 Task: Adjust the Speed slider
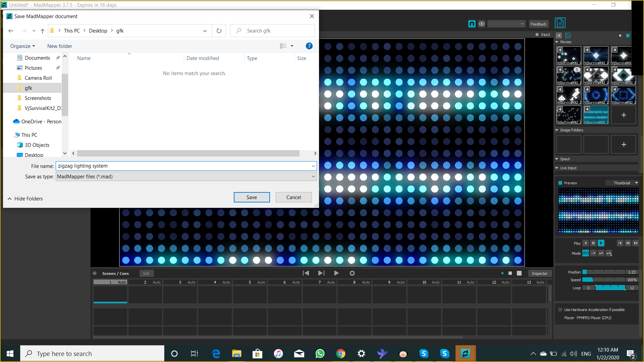pyautogui.click(x=604, y=280)
